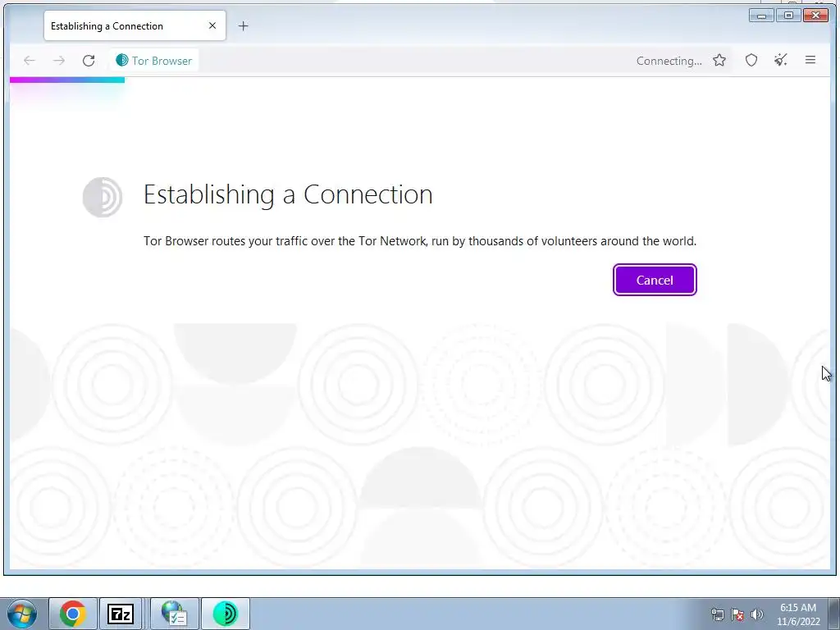Screen dimensions: 840x630
Task: Switch to Tor Browser taskbar icon
Action: coord(225,614)
